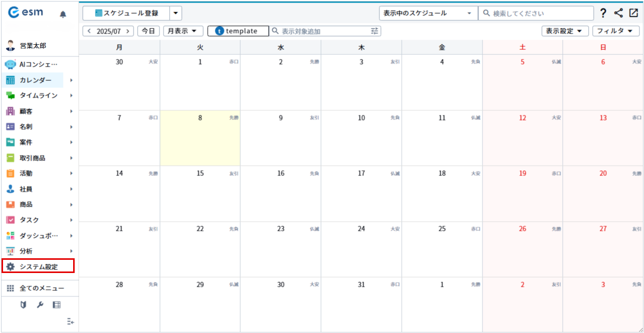Viewport: 644px width, 333px height.
Task: Collapse the sidebar with the arrow icon
Action: click(x=71, y=321)
